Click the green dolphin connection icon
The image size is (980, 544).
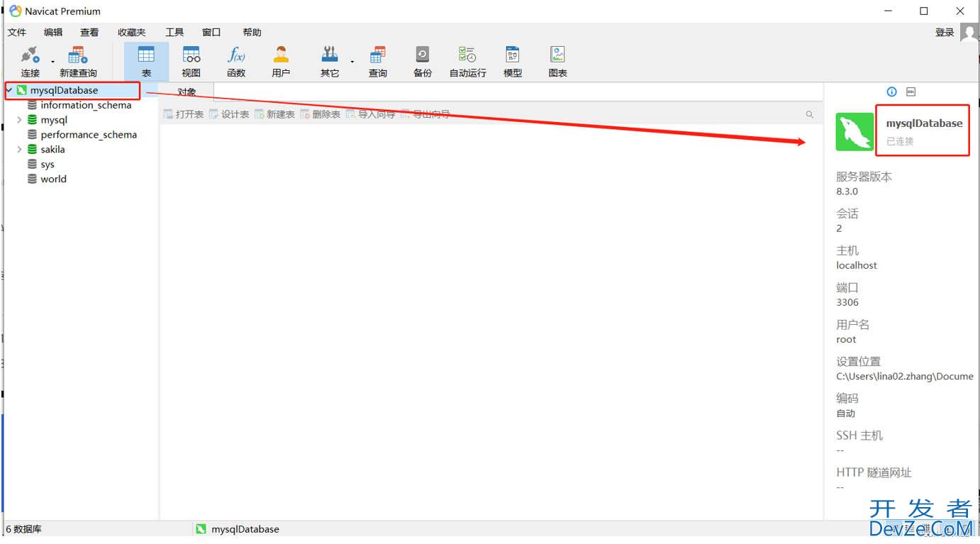(x=854, y=131)
